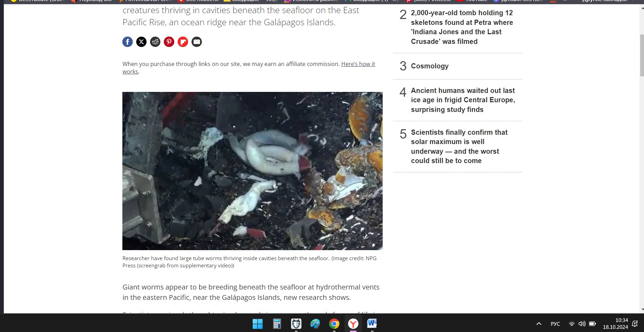
Task: Expand the hidden system tray icons
Action: (539, 324)
